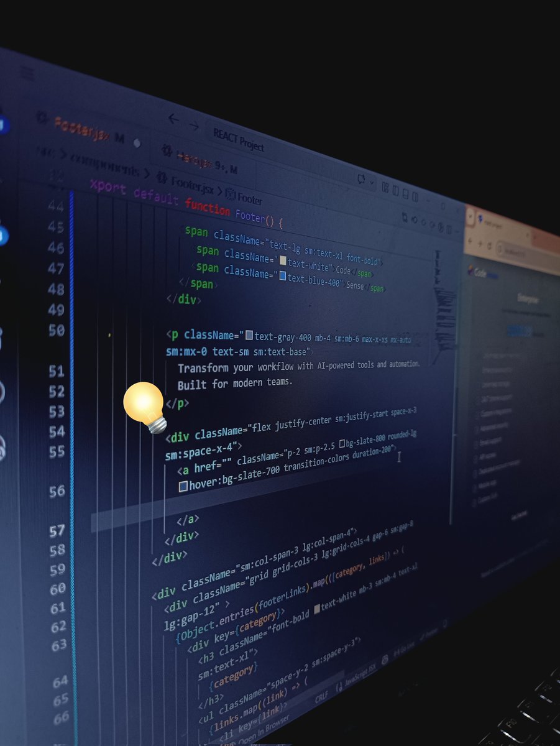Open the src breadcrumb segment
560x746 pixels.
click(45, 151)
